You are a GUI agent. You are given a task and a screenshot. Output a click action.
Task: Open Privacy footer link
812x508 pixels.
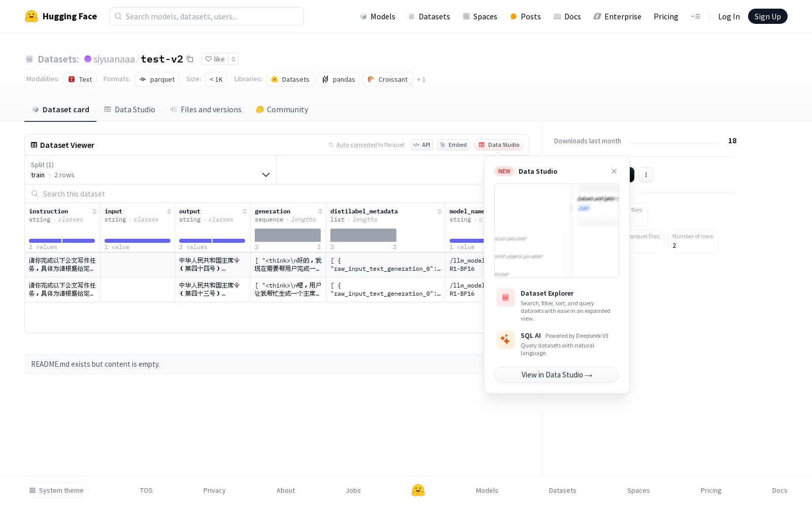214,490
